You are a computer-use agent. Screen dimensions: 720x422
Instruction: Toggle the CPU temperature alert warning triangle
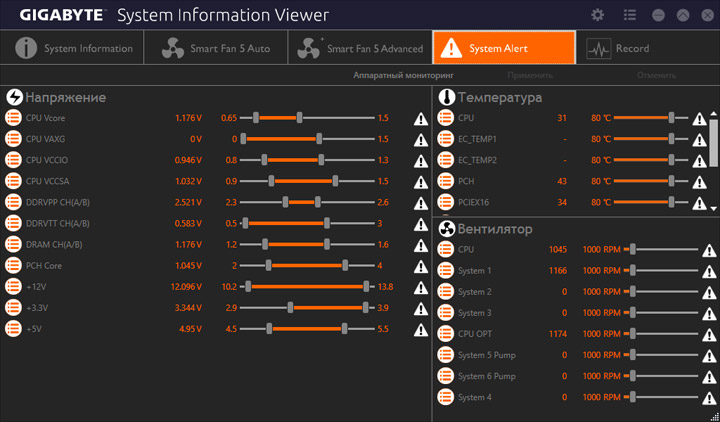(699, 119)
